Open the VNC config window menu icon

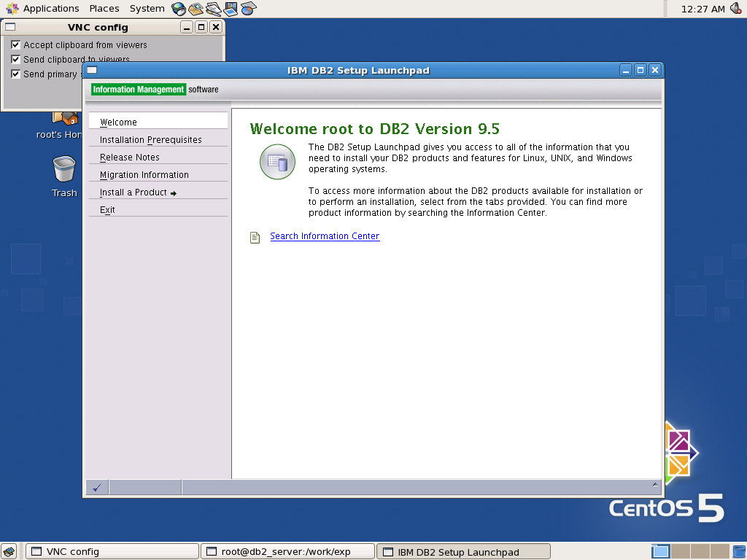point(10,27)
